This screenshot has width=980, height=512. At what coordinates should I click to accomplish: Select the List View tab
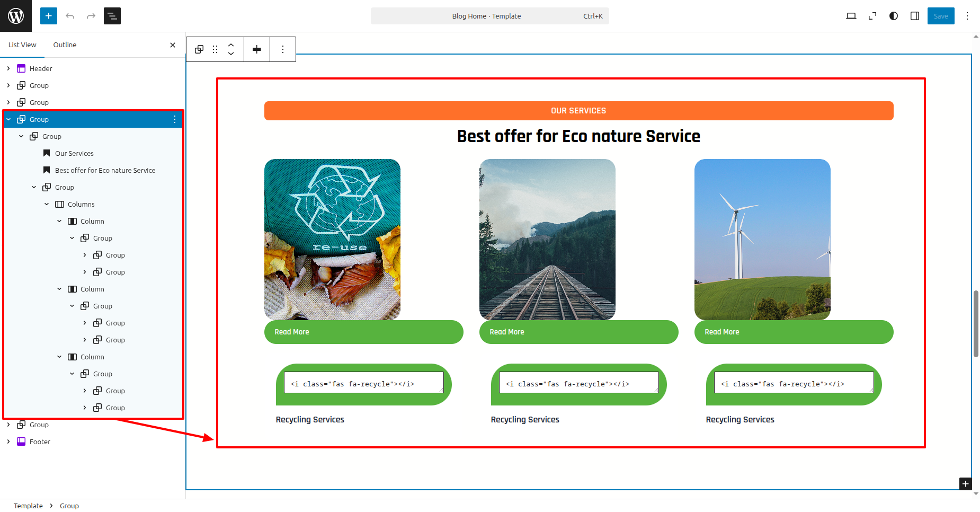pos(22,45)
